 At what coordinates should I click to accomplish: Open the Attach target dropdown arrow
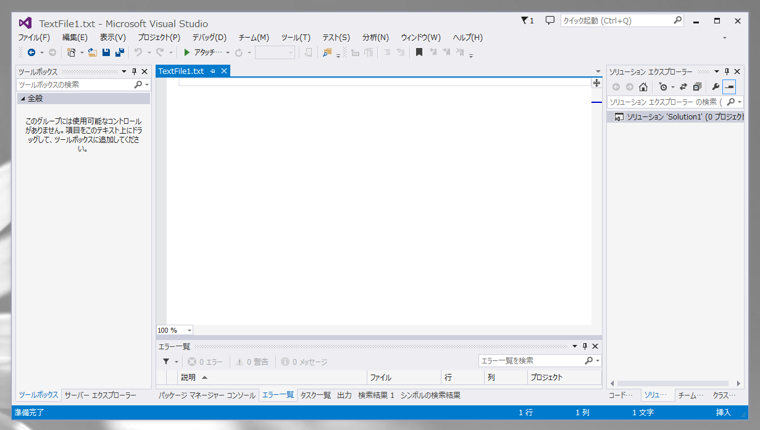point(228,52)
